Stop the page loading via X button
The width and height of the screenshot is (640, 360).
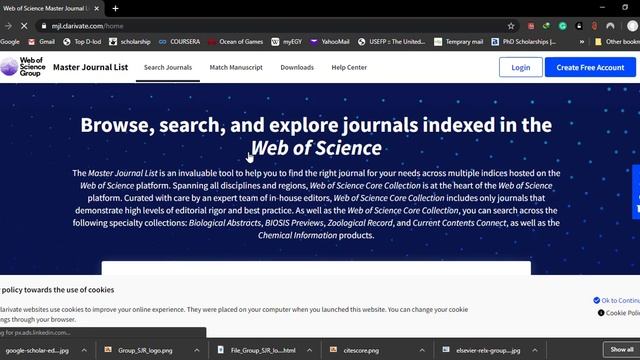coord(24,26)
